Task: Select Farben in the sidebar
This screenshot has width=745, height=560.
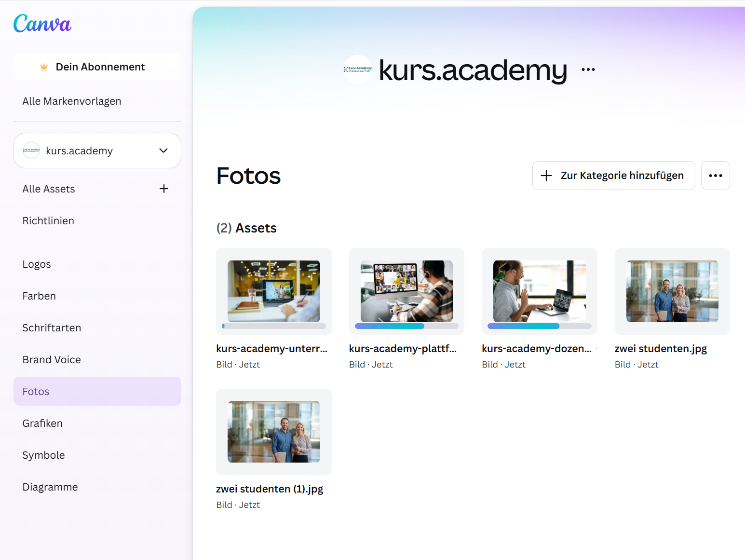Action: (x=39, y=296)
